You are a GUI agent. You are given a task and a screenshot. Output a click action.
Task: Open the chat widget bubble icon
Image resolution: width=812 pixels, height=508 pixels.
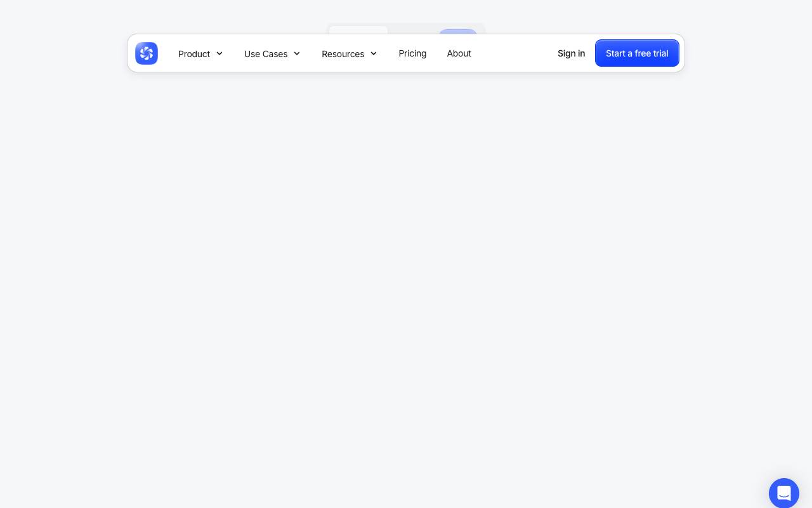coord(784,493)
